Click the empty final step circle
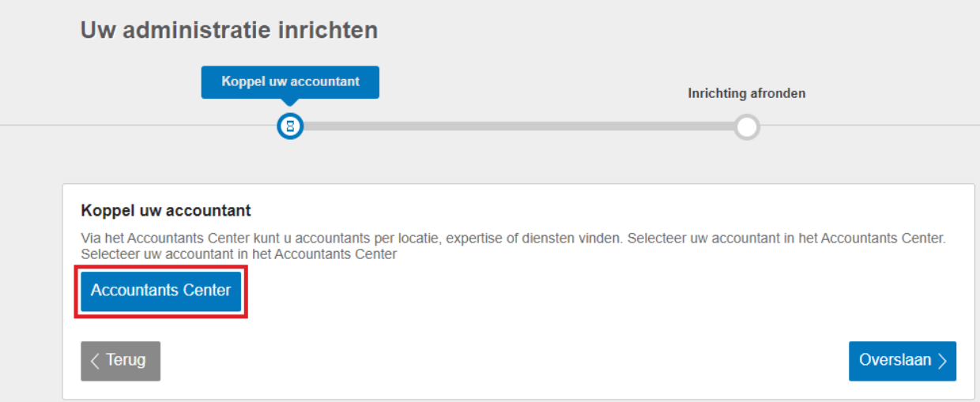Image resolution: width=980 pixels, height=402 pixels. 746,126
